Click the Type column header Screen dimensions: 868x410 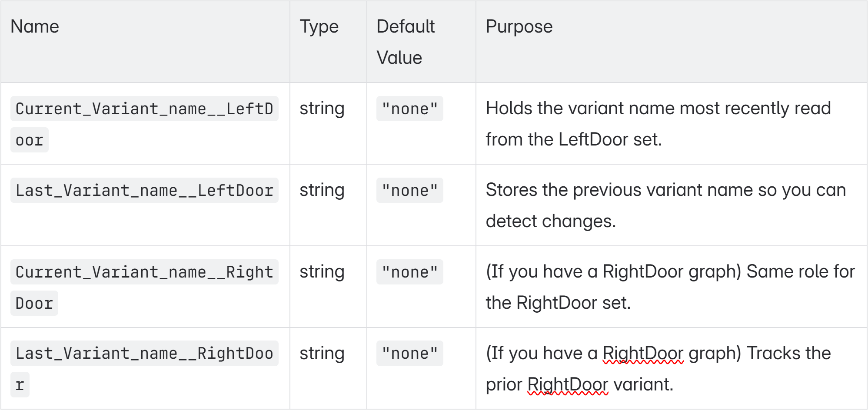[319, 27]
